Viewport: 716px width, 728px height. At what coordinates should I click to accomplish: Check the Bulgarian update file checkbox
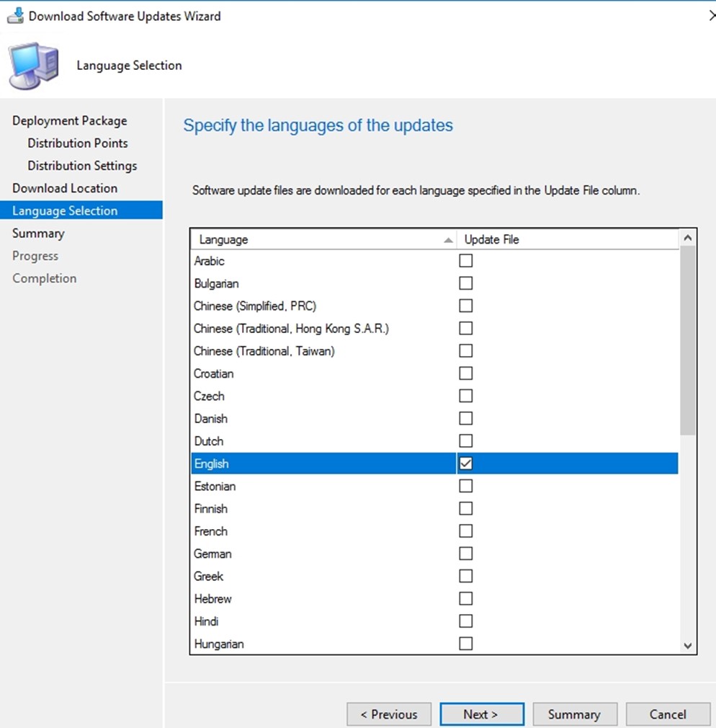click(x=465, y=283)
